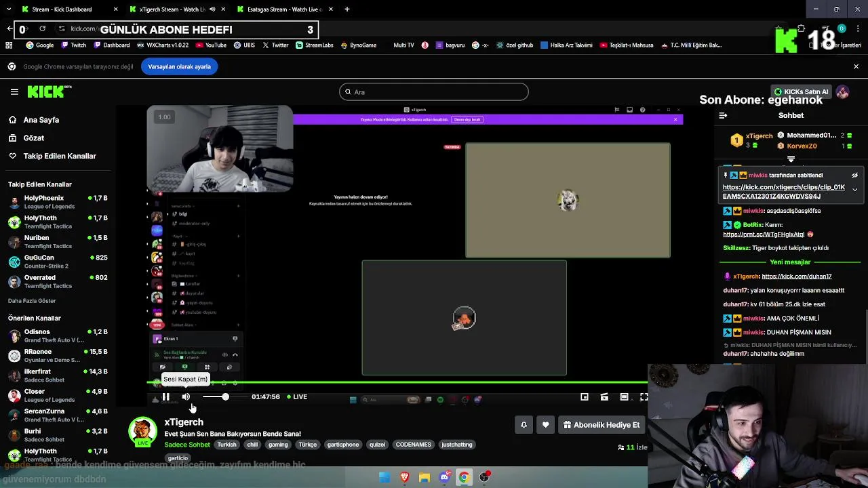868x488 pixels.
Task: Open the clip creation icon
Action: [x=604, y=396]
